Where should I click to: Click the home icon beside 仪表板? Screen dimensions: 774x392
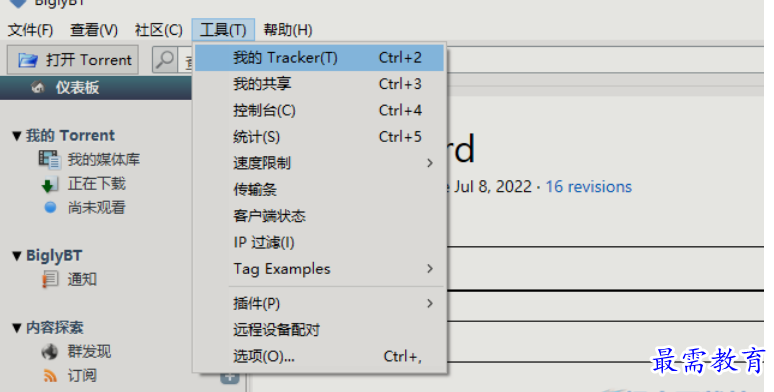click(38, 88)
